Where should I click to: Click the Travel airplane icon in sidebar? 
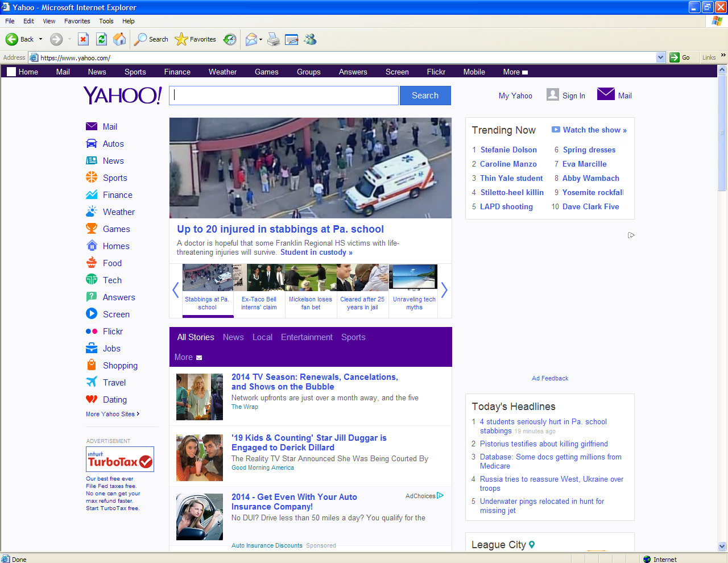coord(92,382)
